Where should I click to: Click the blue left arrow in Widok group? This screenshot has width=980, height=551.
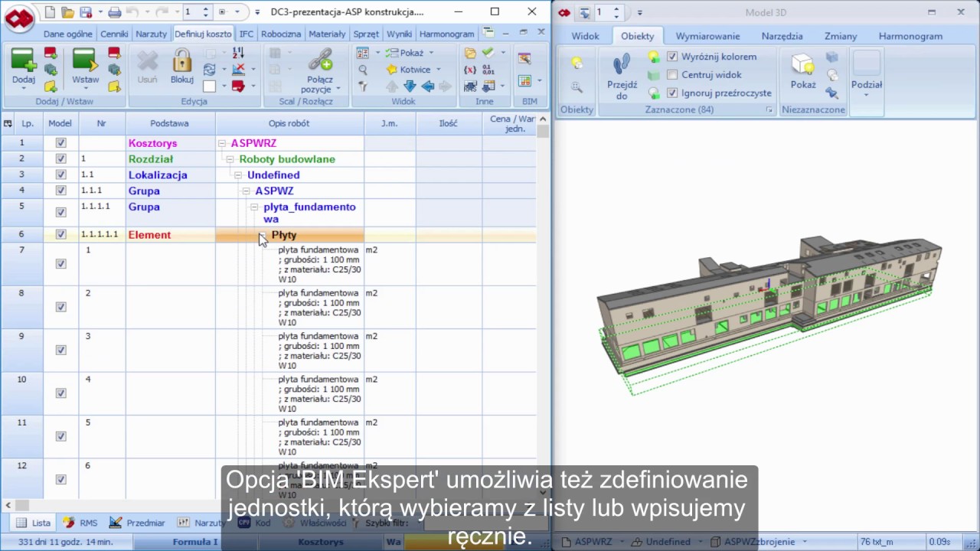click(427, 86)
